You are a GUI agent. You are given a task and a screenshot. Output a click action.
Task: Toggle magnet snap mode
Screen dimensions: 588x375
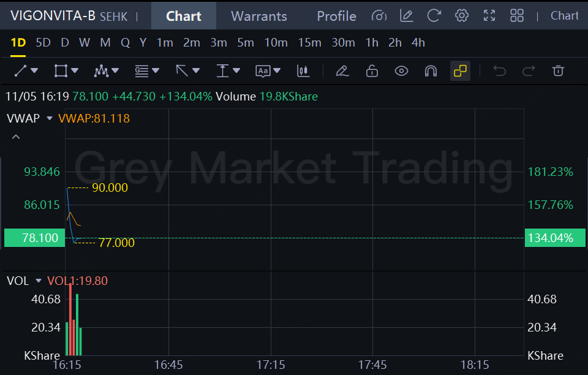point(431,71)
